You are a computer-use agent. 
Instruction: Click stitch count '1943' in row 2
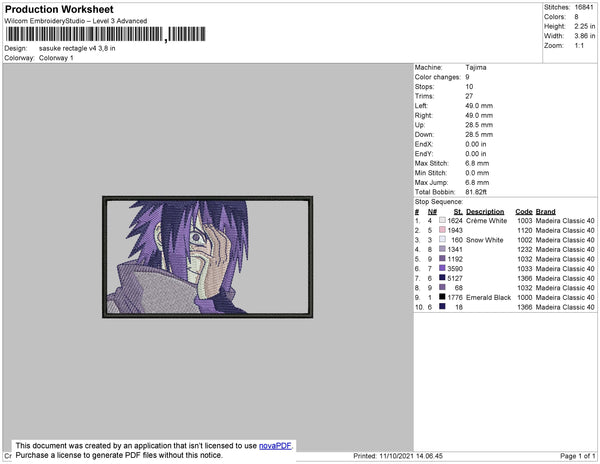(x=455, y=230)
